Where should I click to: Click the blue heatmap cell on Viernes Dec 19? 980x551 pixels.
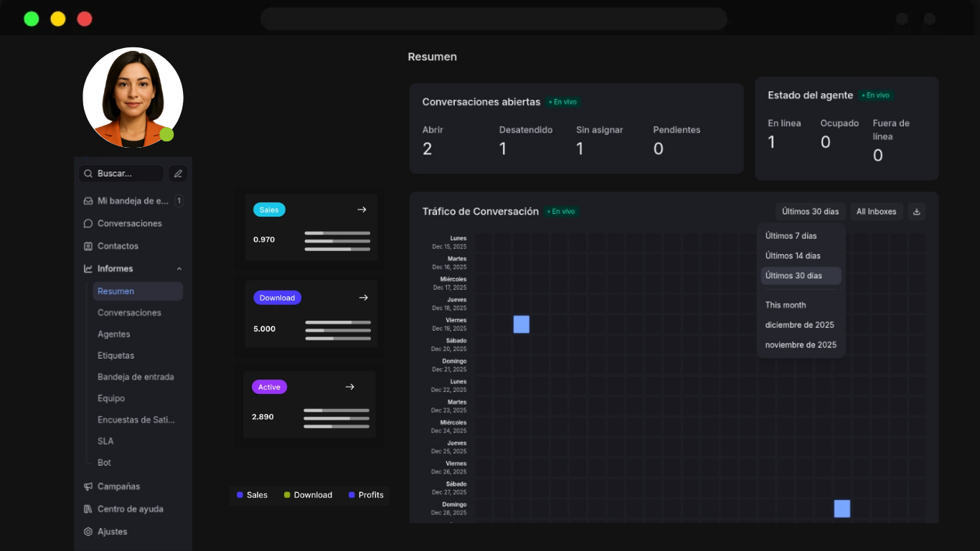pyautogui.click(x=522, y=324)
